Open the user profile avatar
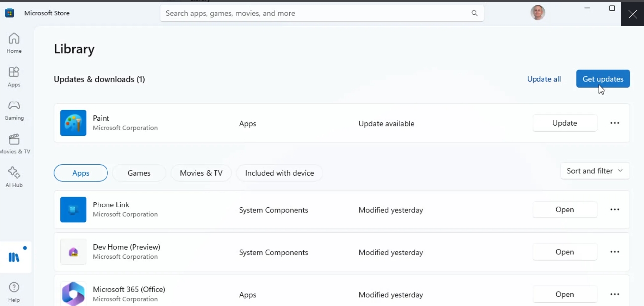Image resolution: width=644 pixels, height=306 pixels. [x=537, y=13]
